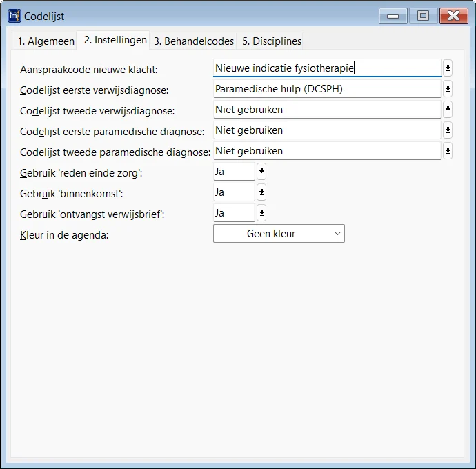Expand Codelijst eerste verwijsdiagnose picker arrow
This screenshot has height=469, width=476.
[447, 88]
